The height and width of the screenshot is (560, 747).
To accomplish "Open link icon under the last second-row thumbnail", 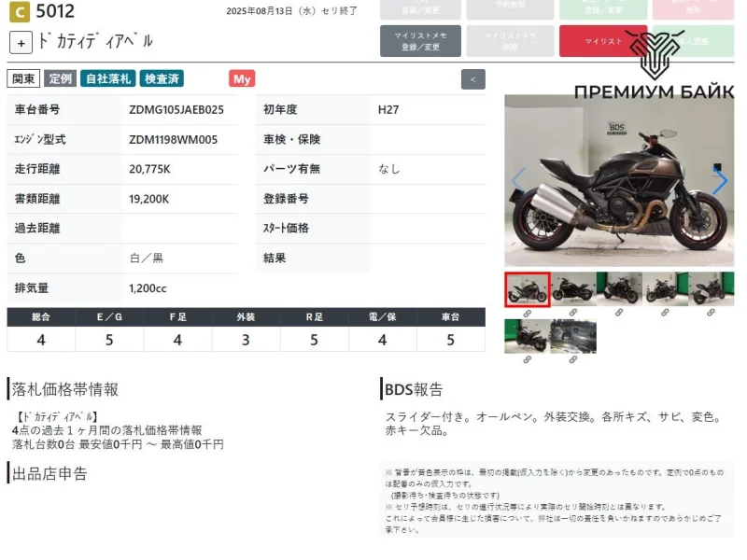I will pos(572,360).
